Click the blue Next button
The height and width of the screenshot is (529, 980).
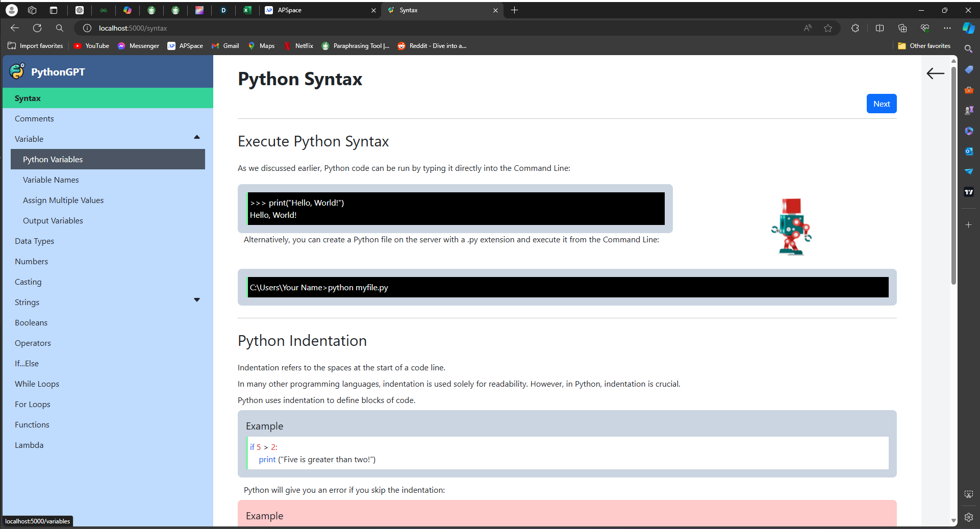881,104
